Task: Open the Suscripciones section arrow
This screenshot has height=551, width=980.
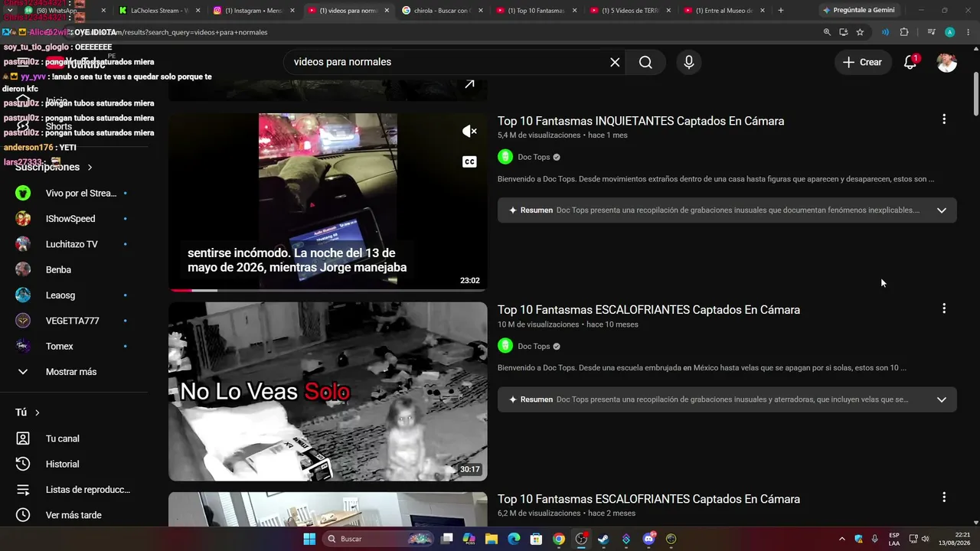Action: pyautogui.click(x=90, y=167)
